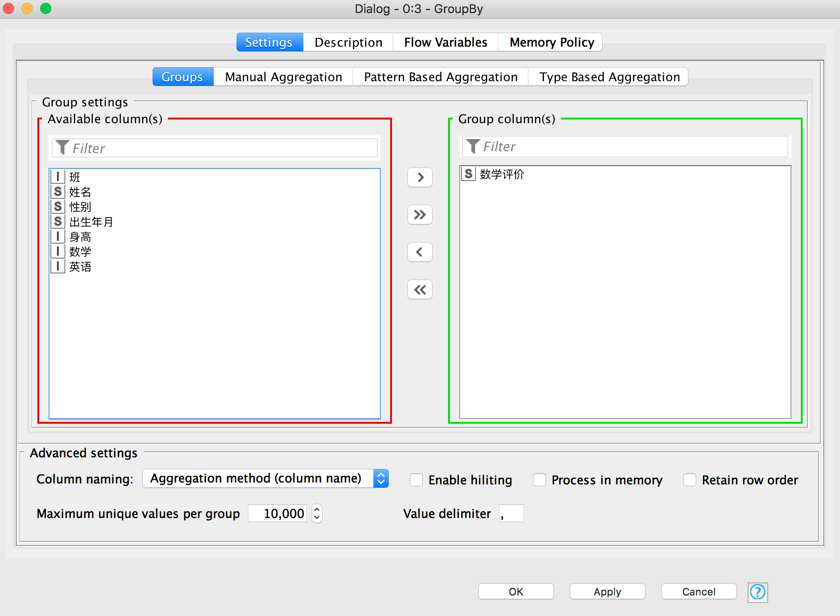
Task: Click the OK button
Action: [x=516, y=592]
